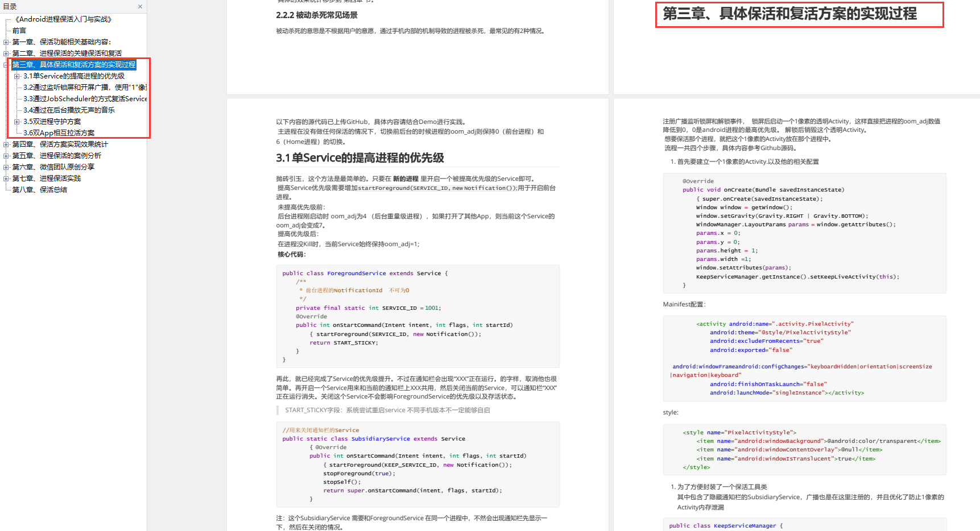Screen dimensions: 980x531
Task: Click heading 3.1单Service的提高进程的优先级 on page
Action: (360, 158)
